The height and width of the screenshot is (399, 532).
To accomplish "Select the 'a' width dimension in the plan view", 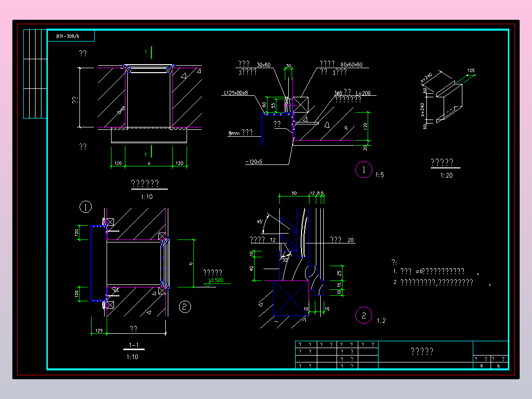I will tap(149, 163).
